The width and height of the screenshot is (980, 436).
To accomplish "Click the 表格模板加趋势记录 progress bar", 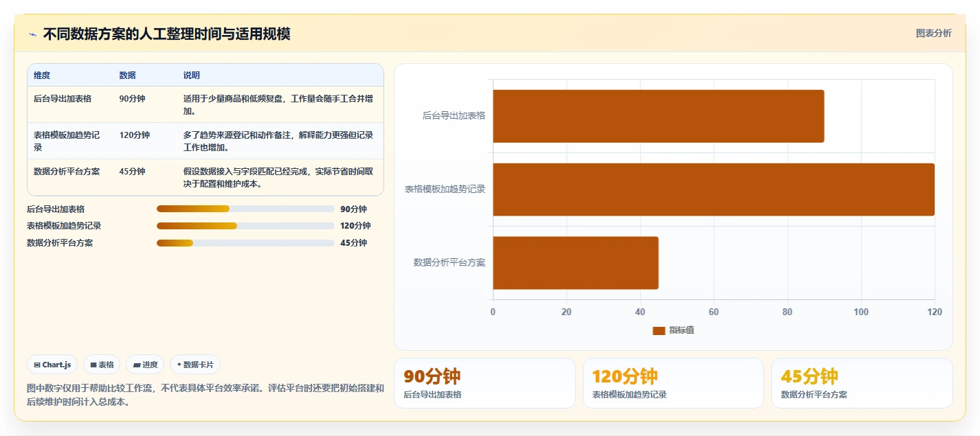I will pyautogui.click(x=245, y=225).
